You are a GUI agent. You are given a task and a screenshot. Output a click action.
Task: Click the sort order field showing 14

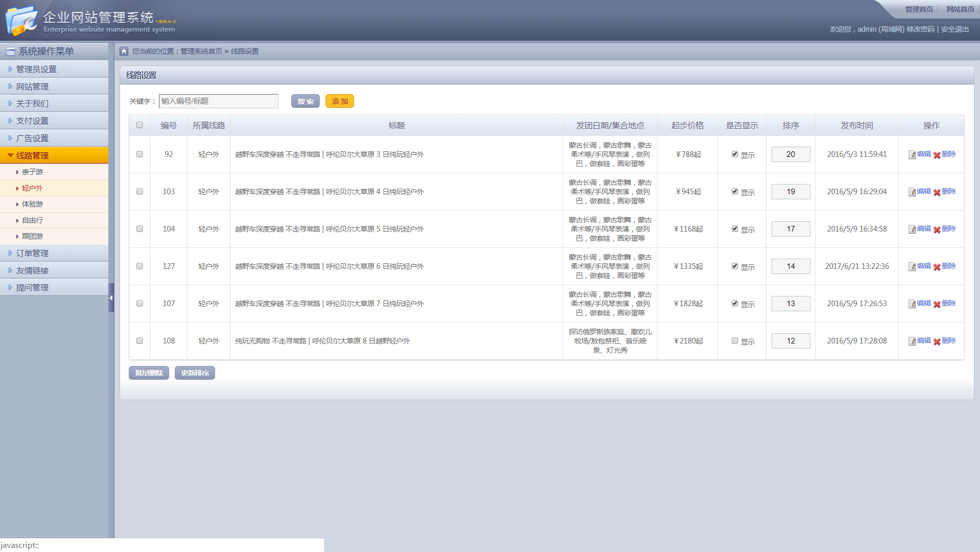pos(790,266)
